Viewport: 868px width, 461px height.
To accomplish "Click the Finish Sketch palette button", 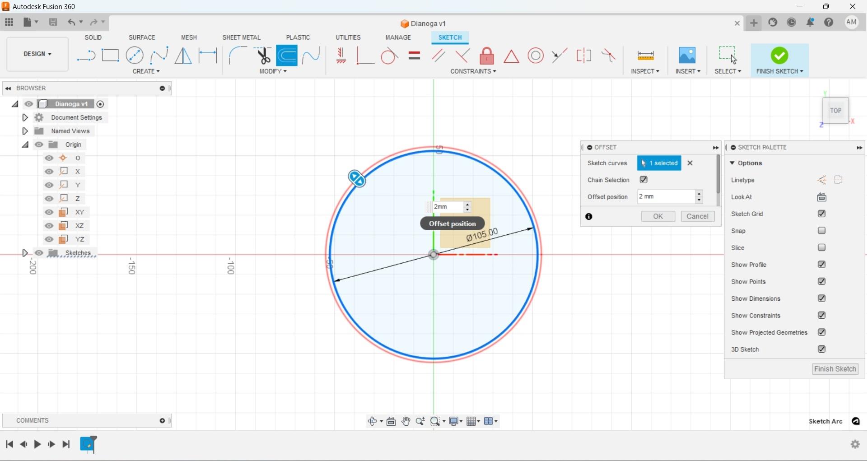I will coord(835,369).
